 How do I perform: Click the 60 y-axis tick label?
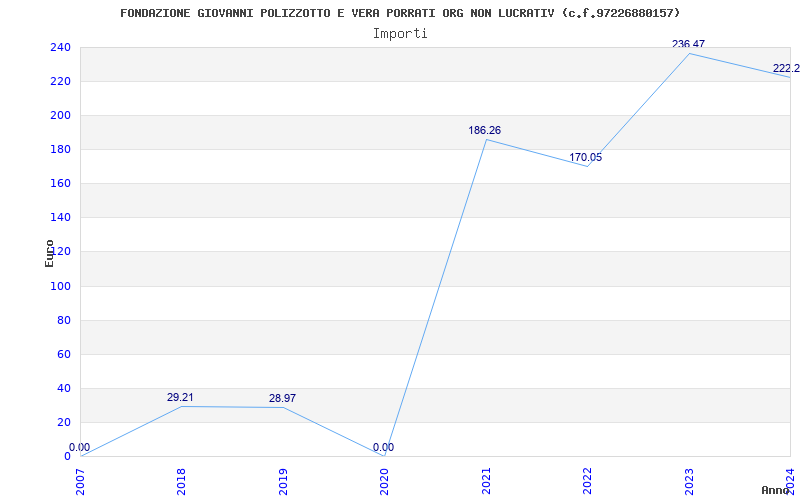63,355
